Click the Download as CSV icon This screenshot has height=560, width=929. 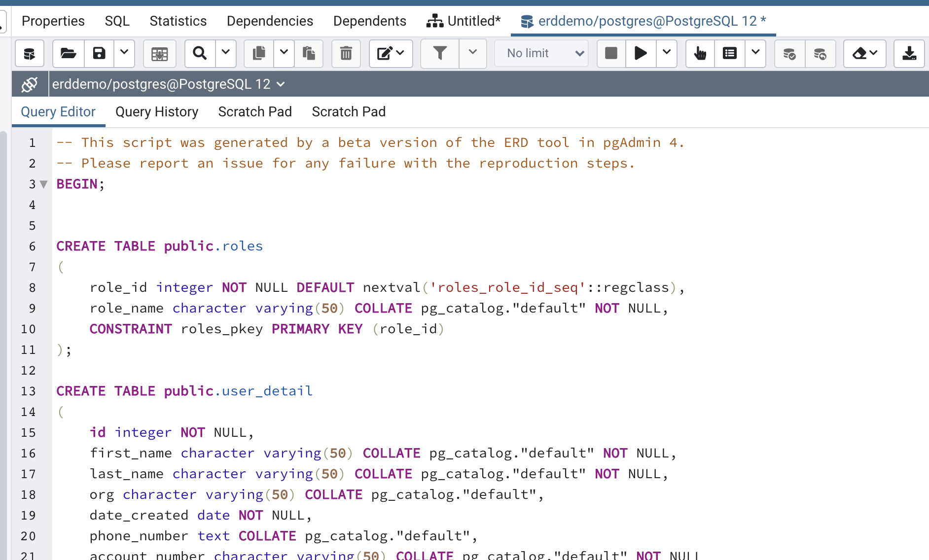(909, 53)
